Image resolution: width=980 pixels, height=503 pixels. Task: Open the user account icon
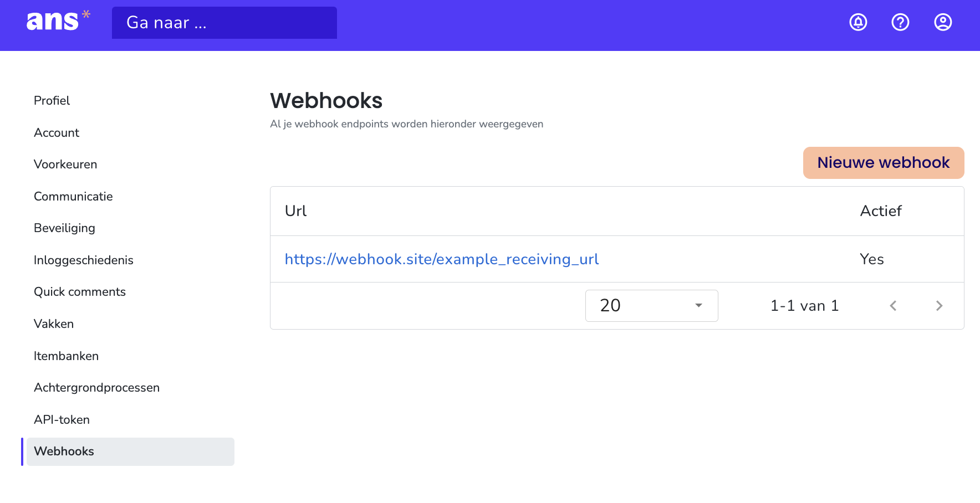[x=943, y=22]
